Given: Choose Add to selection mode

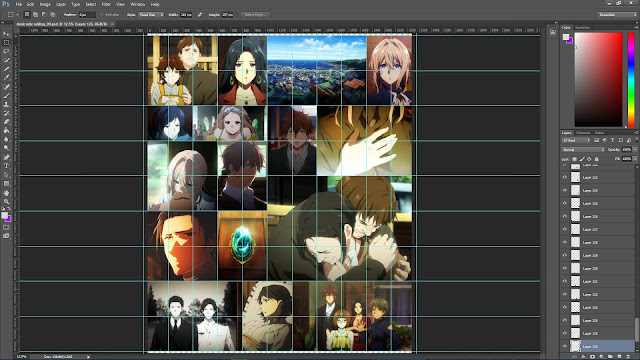Looking at the screenshot, I should (x=36, y=15).
